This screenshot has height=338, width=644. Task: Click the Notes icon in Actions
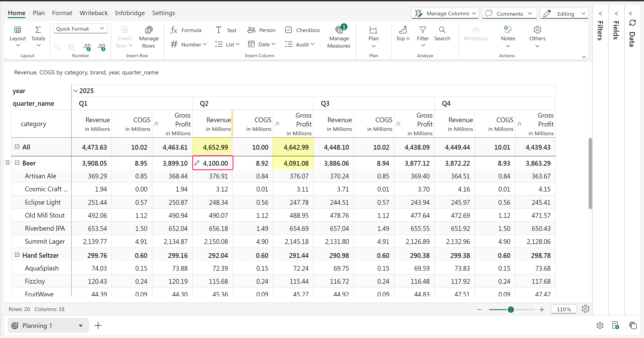508,30
